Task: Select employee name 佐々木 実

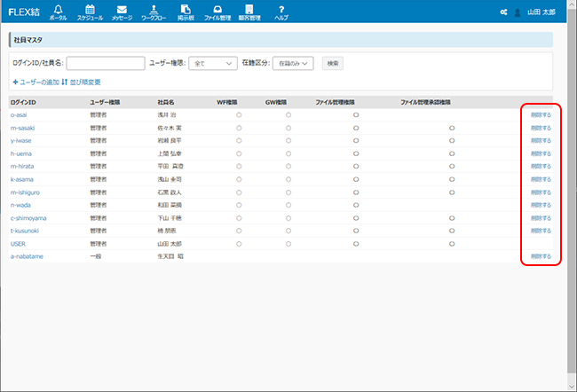Action: tap(170, 128)
